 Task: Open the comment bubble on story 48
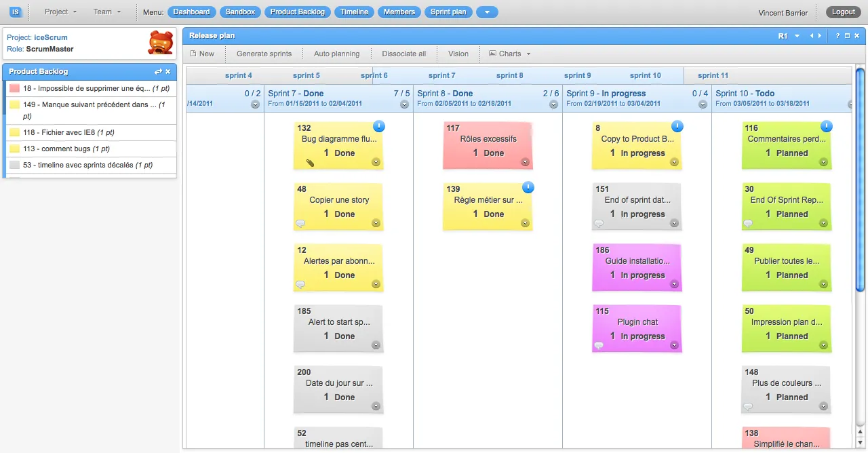tap(300, 224)
